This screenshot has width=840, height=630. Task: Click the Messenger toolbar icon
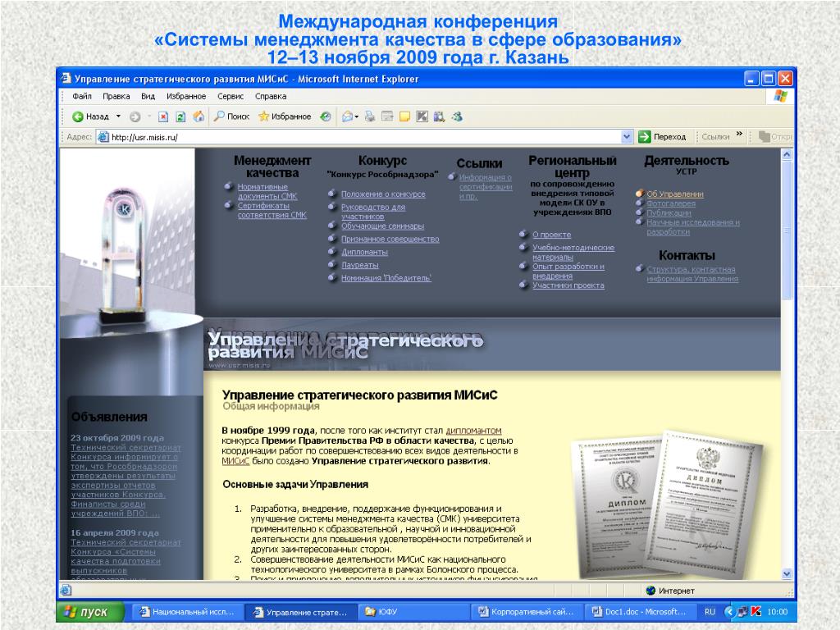(457, 116)
